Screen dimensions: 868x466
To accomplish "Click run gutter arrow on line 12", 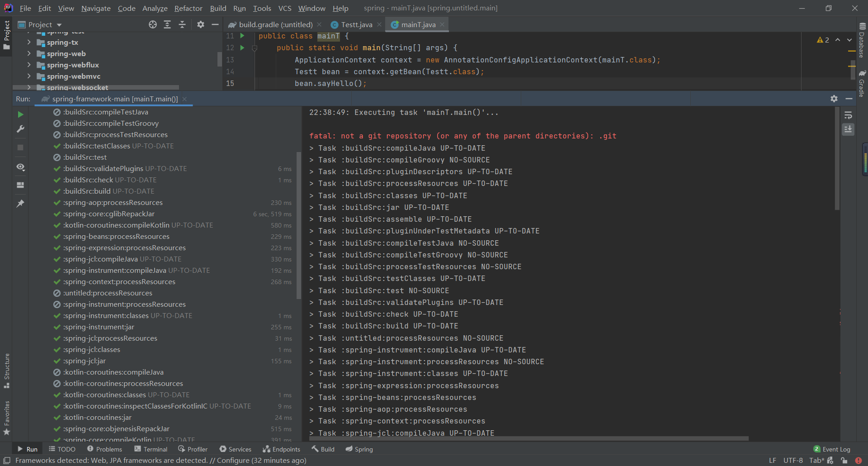I will click(x=242, y=48).
